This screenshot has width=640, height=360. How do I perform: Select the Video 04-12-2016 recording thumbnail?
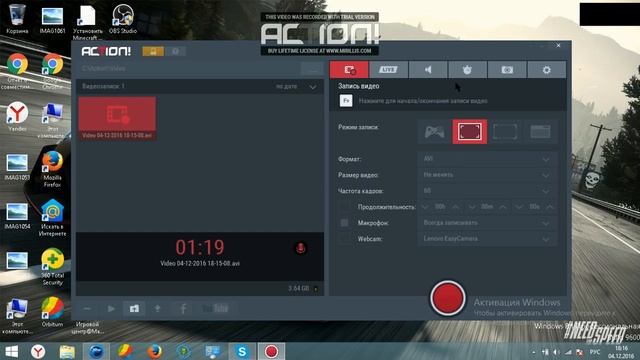[117, 118]
